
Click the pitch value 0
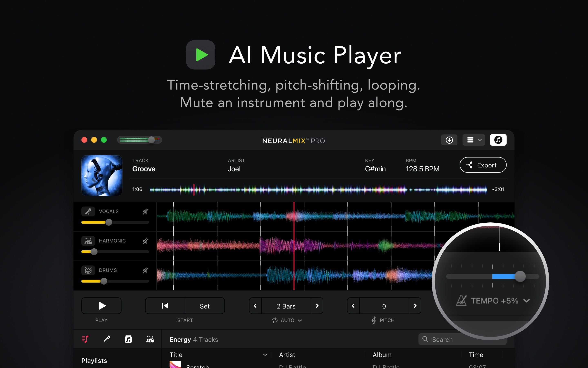[384, 306]
